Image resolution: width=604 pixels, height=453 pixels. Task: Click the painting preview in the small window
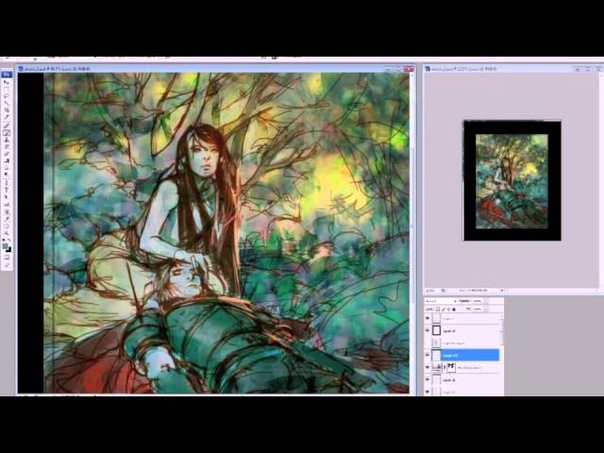pos(512,181)
